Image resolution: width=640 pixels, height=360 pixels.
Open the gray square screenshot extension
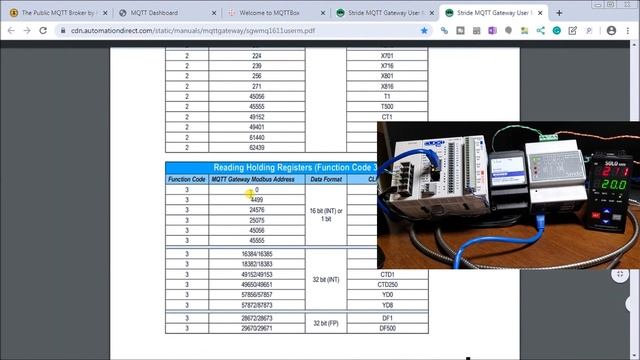point(460,31)
